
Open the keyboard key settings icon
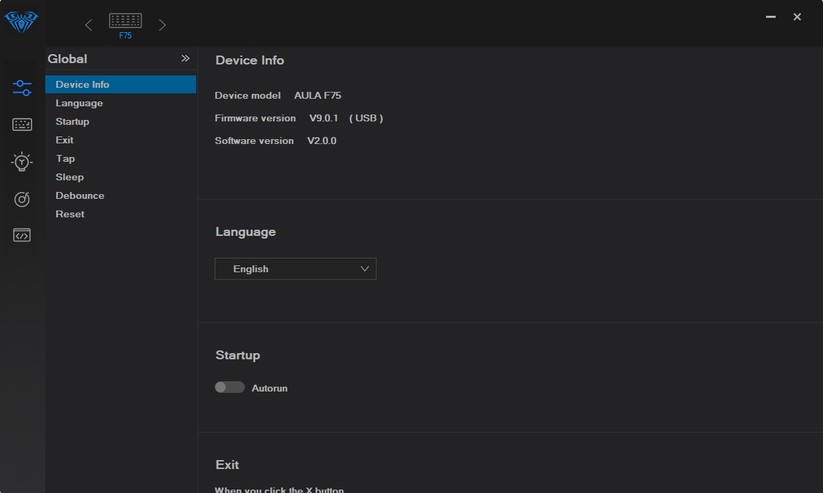[x=22, y=125]
